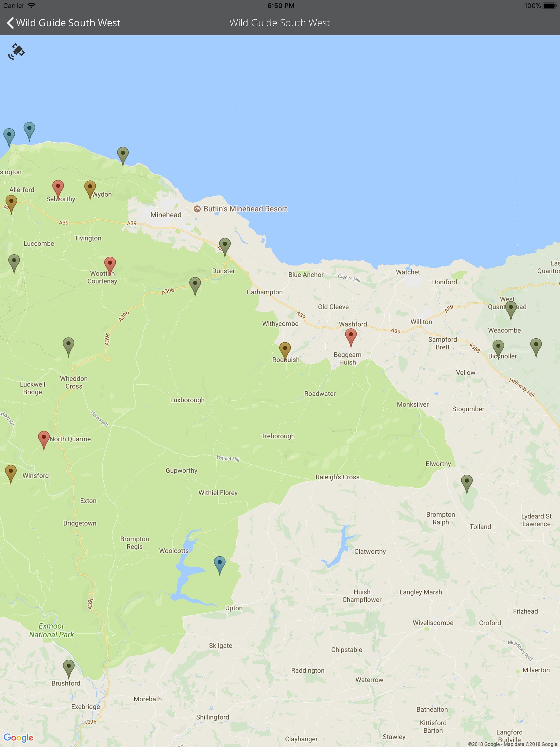This screenshot has height=747, width=560.
Task: Tap the Wi-Fi status icon
Action: 32,5
